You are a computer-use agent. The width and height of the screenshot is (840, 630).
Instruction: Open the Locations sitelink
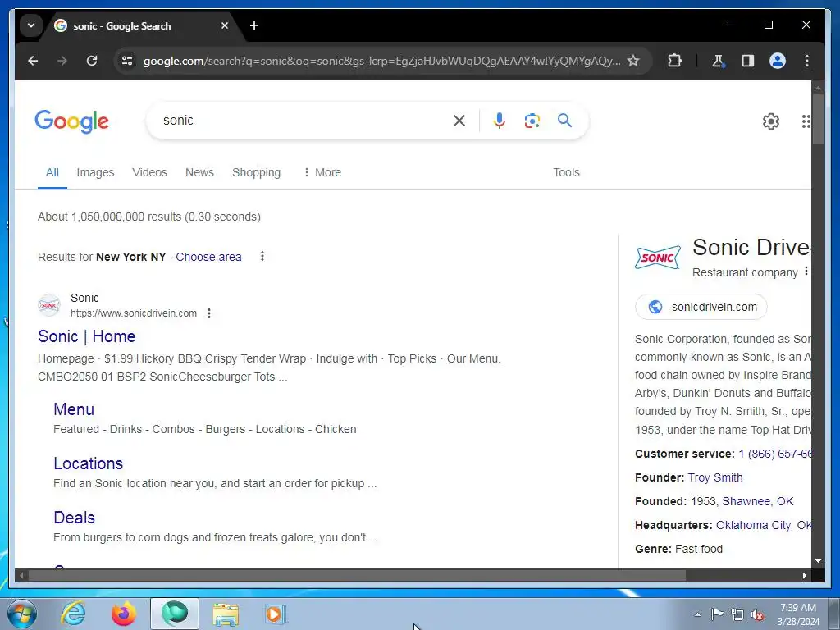pyautogui.click(x=89, y=463)
